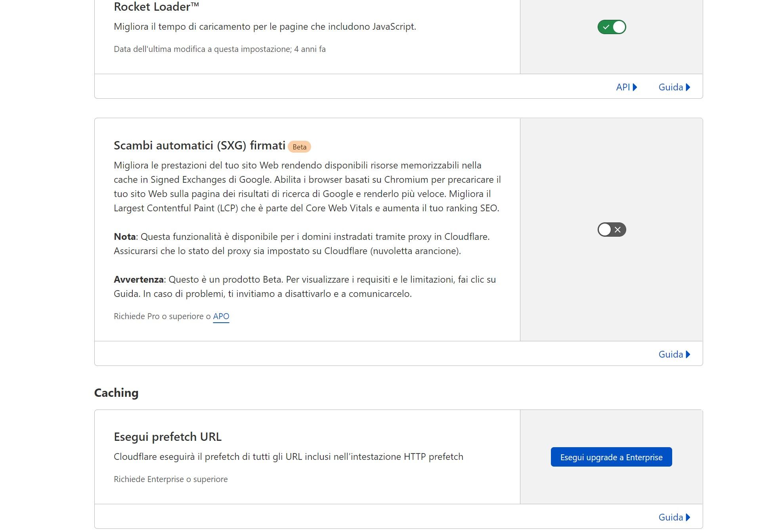Click the Scambi automatici (SXG) firmati title

[x=199, y=145]
